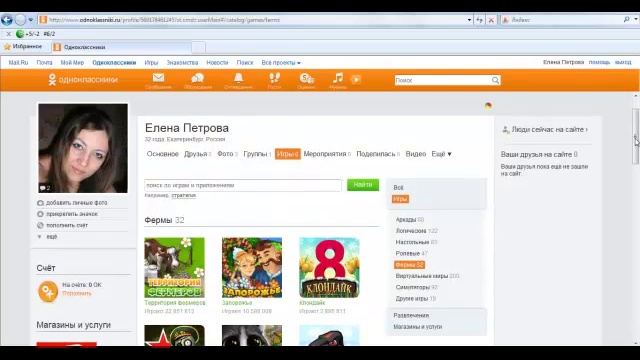Select the 'Основное' profile tab
The image size is (640, 360).
tap(162, 154)
